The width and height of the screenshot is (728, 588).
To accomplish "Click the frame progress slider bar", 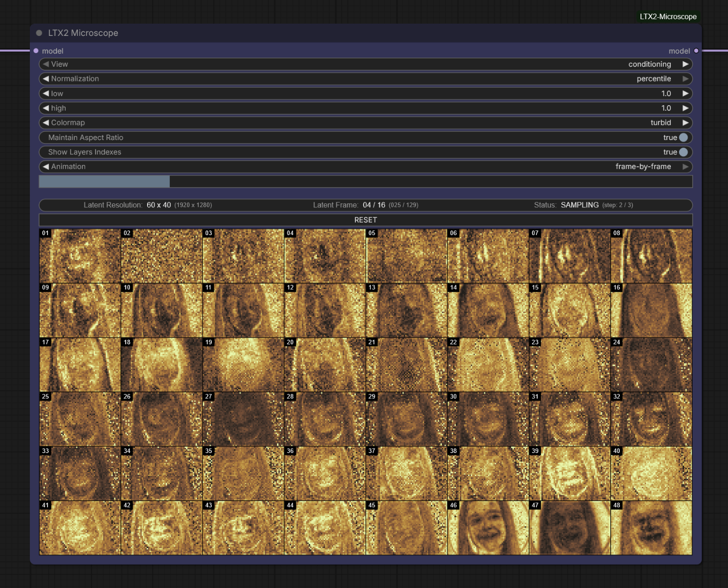I will point(366,182).
